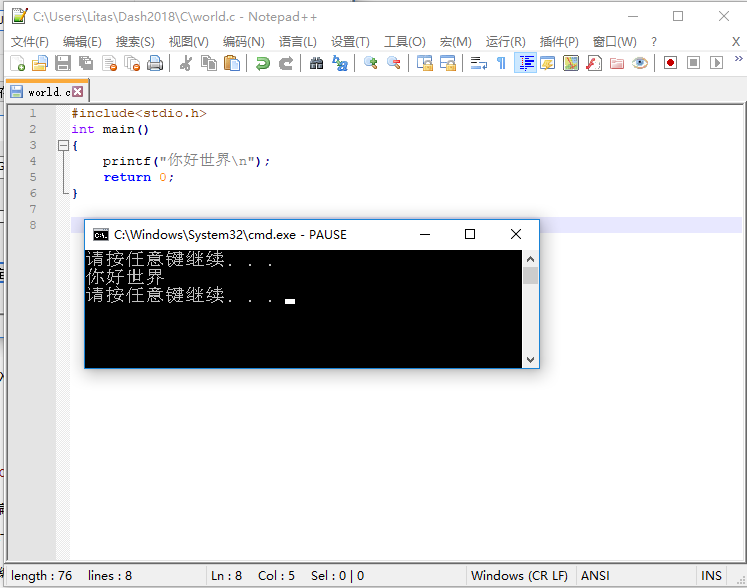The image size is (747, 588).
Task: Open the 设置(T) menu
Action: [x=350, y=42]
